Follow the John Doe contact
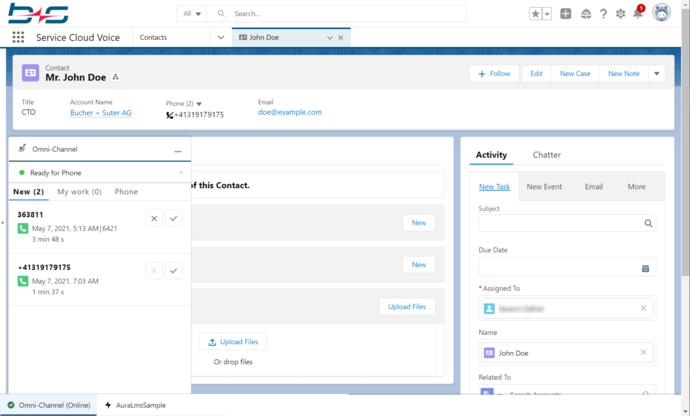The height and width of the screenshot is (416, 690). (494, 74)
